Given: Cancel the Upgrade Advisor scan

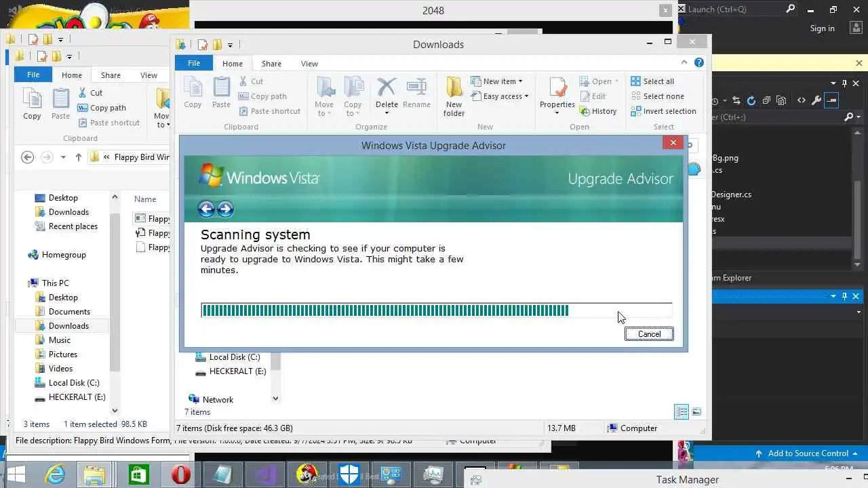Looking at the screenshot, I should click(649, 333).
